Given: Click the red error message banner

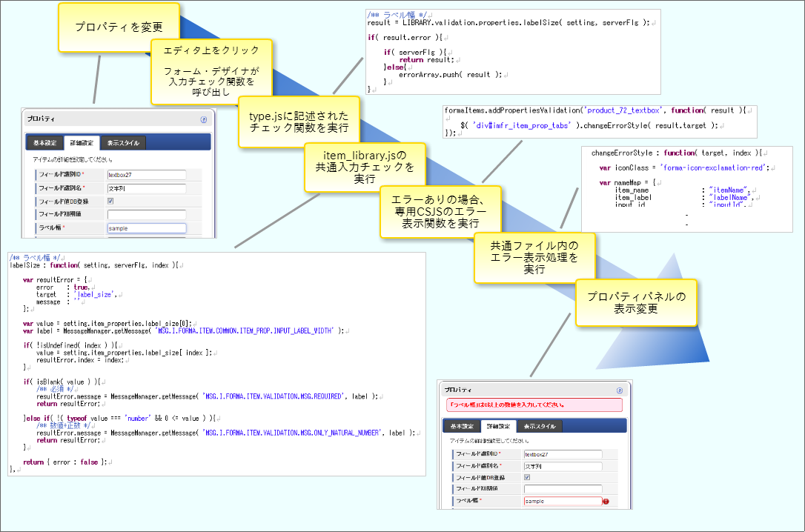Looking at the screenshot, I should click(x=534, y=405).
